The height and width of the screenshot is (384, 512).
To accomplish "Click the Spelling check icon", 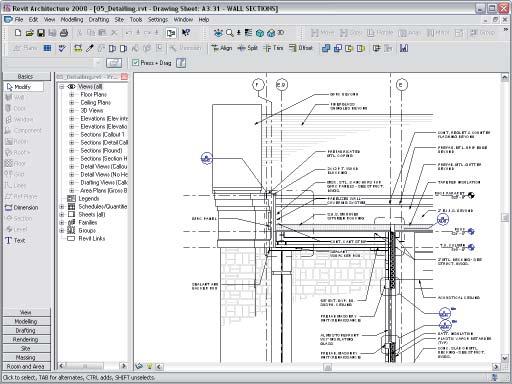I will coord(62,48).
